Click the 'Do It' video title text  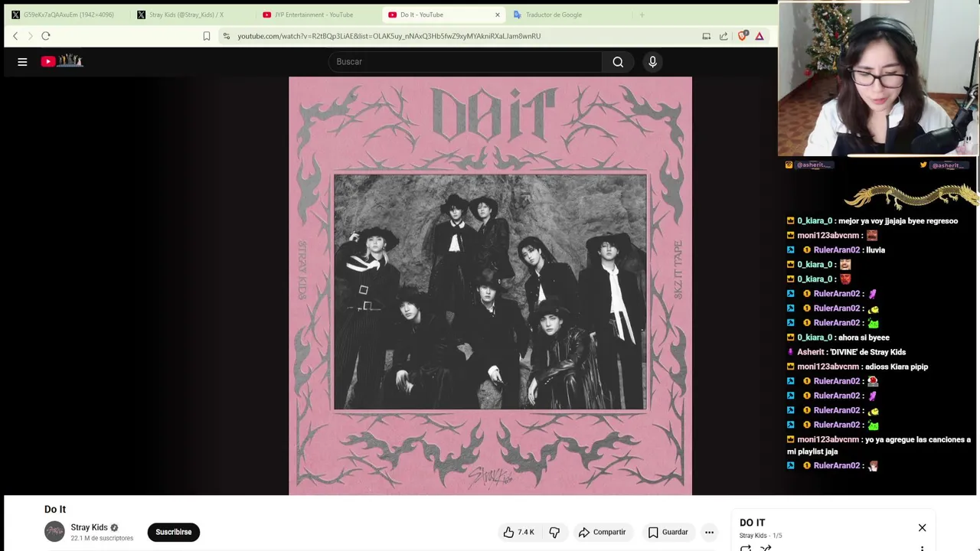(x=55, y=510)
